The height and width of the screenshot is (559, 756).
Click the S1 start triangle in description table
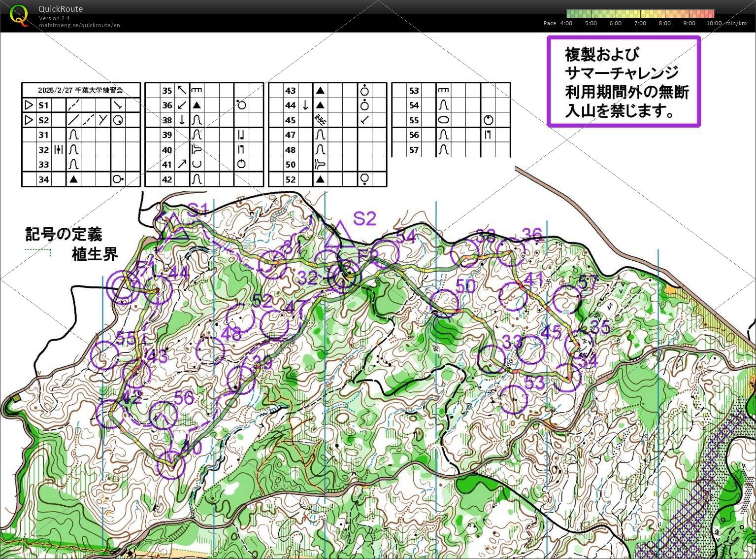point(29,105)
